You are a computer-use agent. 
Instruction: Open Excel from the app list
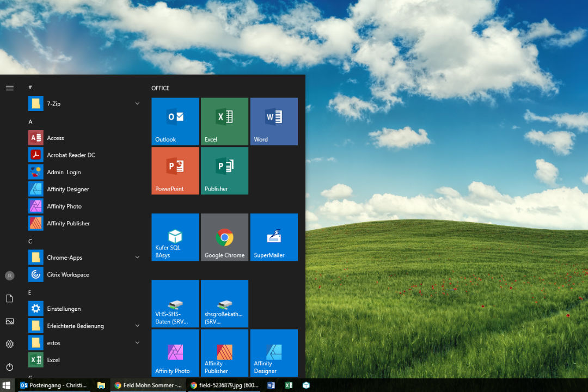tap(84, 360)
